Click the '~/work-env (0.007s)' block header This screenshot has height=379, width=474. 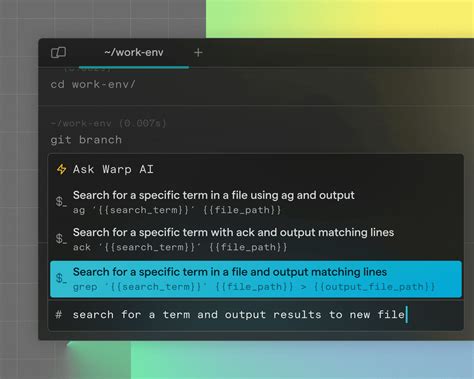pos(108,124)
